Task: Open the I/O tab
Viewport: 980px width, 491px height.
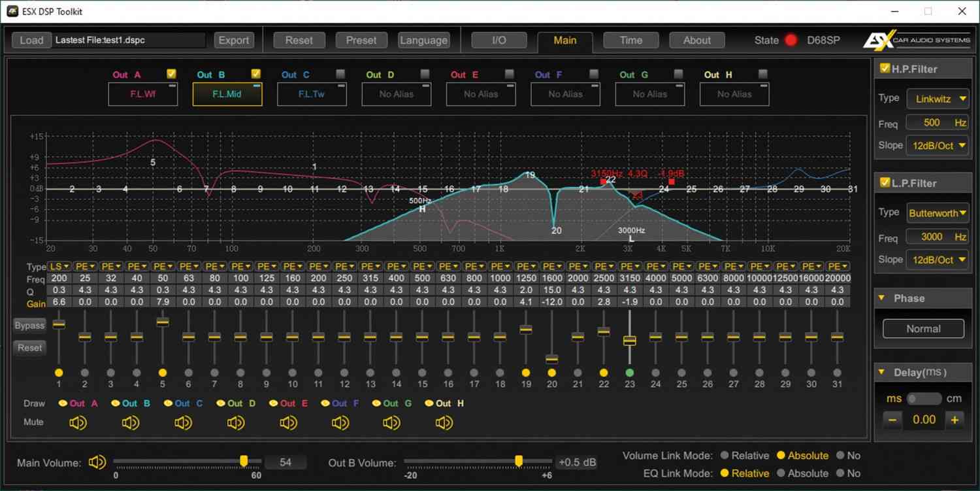Action: tap(498, 41)
